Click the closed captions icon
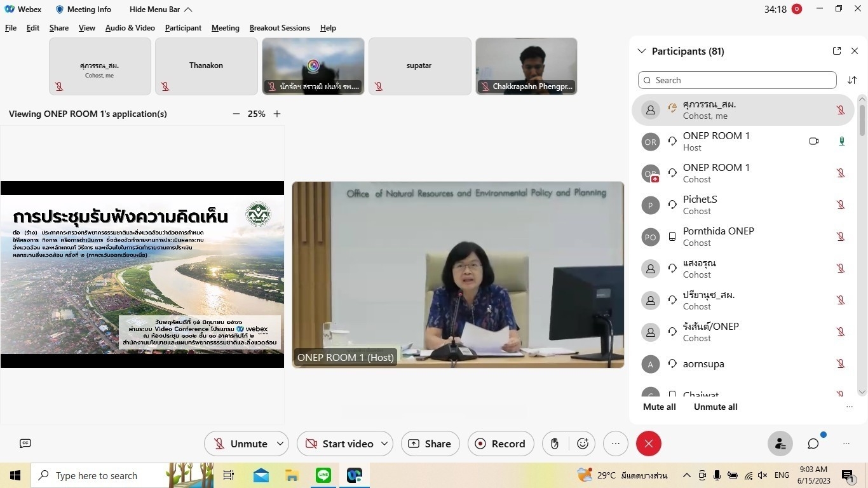Screen dimensions: 868x488 (x=25, y=444)
